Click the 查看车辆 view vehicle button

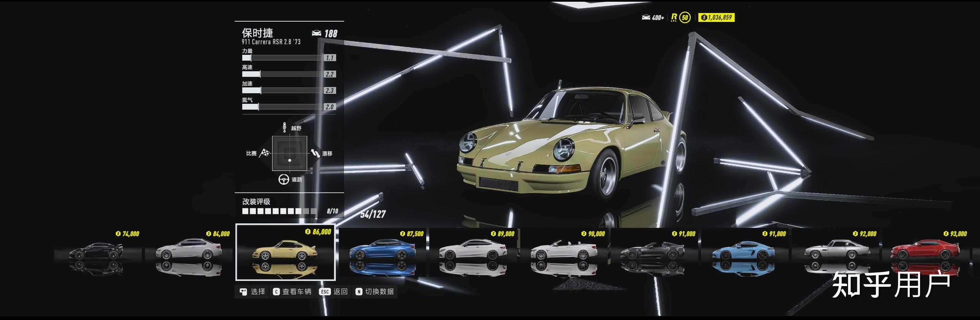(292, 292)
